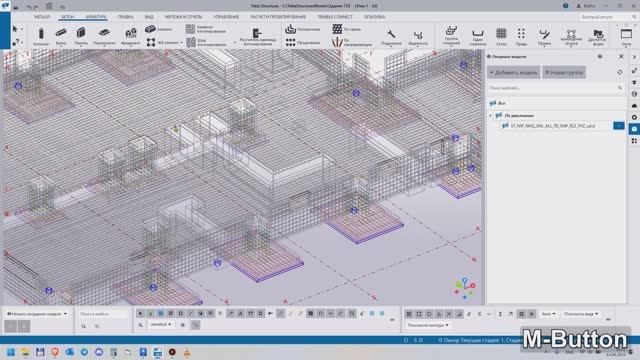Open the ЧЕРТЕЖИ И ОТЧЕТЫ tab
Image resolution: width=640 pixels, height=360 pixels.
(183, 17)
